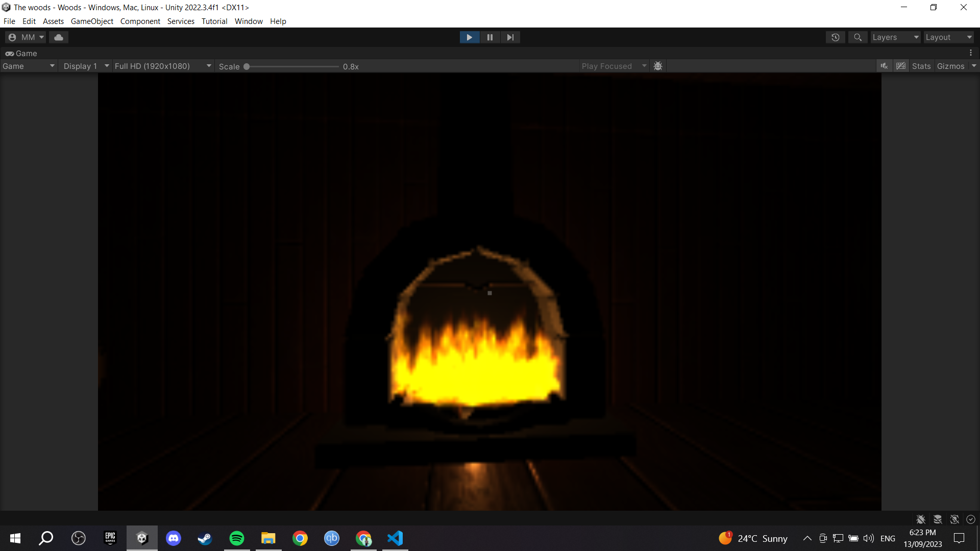The height and width of the screenshot is (551, 980).
Task: Open Game tab's three-dot options menu
Action: [x=971, y=53]
